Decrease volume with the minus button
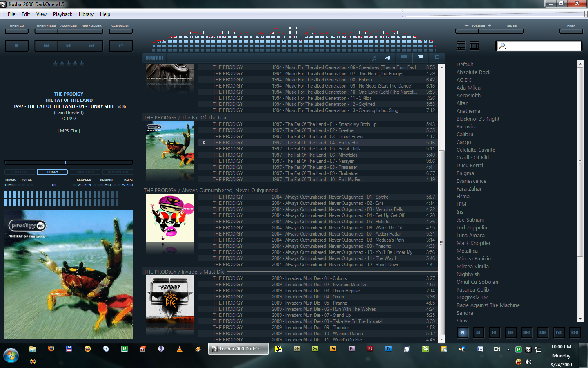The width and height of the screenshot is (588, 368). [467, 31]
